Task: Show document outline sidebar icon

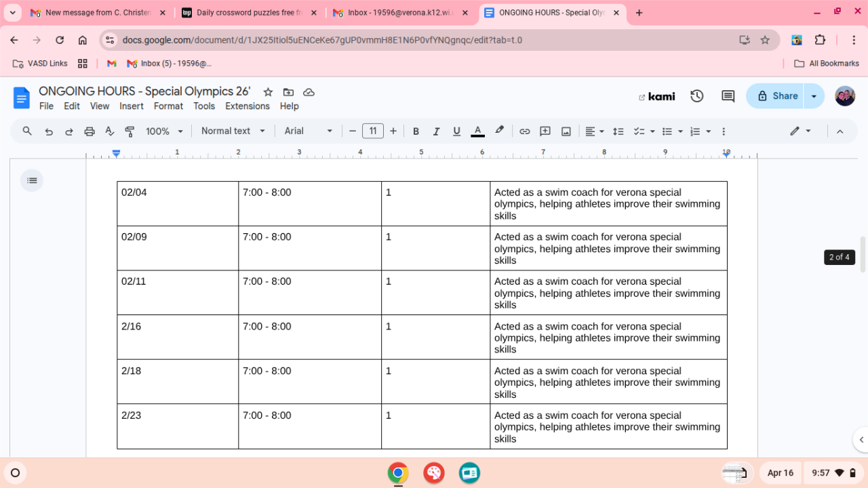Action: (32, 180)
